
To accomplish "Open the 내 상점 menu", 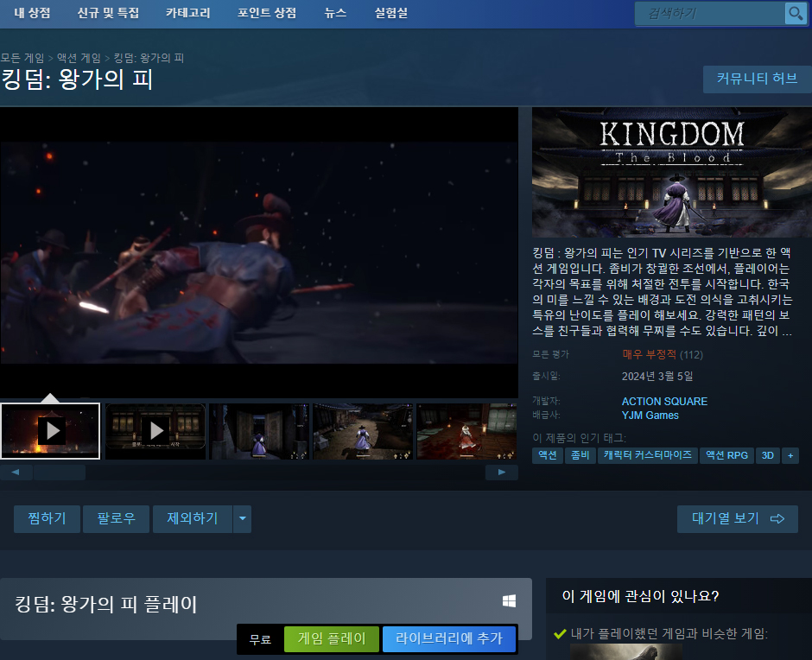I will click(x=32, y=13).
